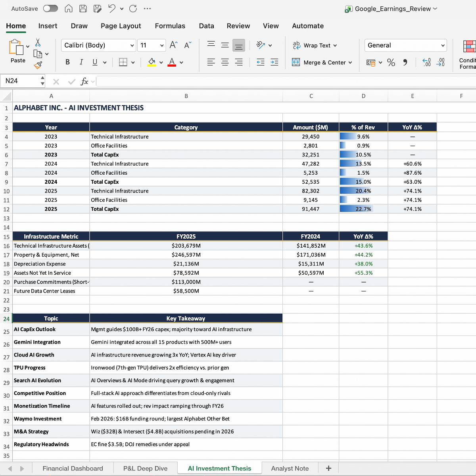Click the Center text alignment icon
This screenshot has width=476, height=476.
click(x=225, y=62)
